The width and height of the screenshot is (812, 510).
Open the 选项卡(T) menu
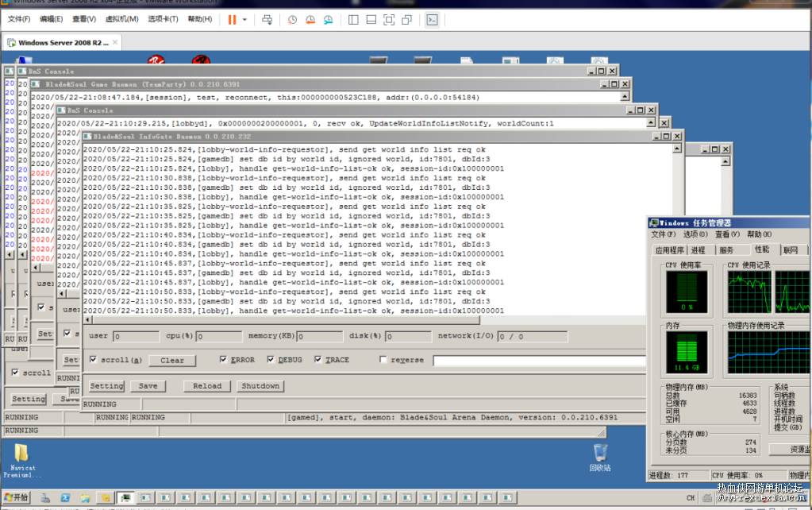163,19
